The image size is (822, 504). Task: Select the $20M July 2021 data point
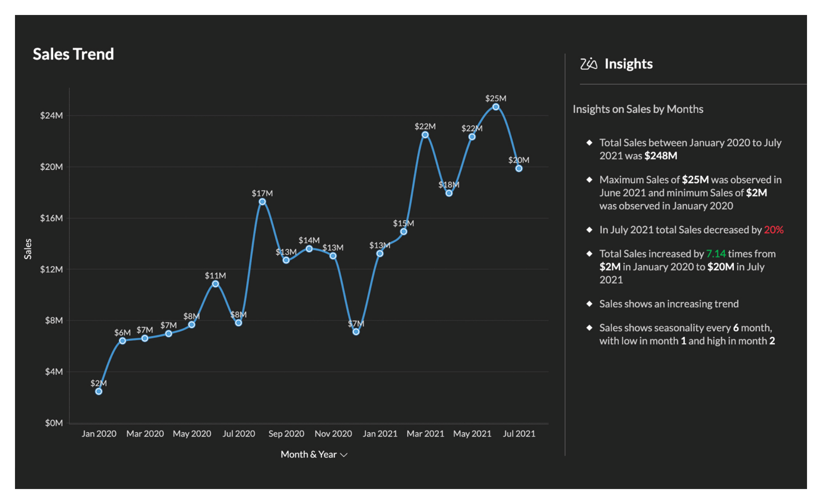[519, 169]
